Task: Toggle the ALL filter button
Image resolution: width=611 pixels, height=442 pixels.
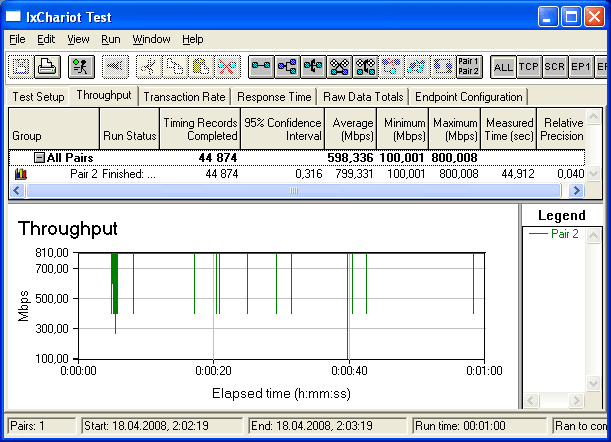Action: (503, 67)
